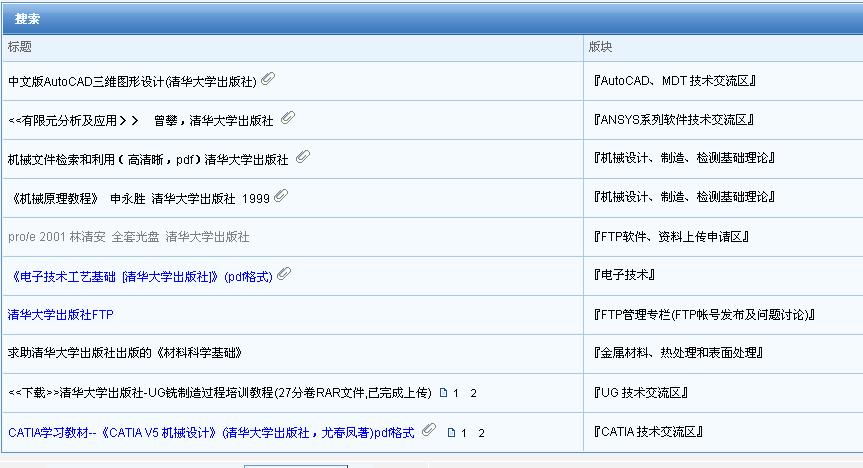863x468 pixels.
Task: Click attachment paperclip beside 中文版AutoCAD三维图形设计 thread
Action: (x=267, y=79)
